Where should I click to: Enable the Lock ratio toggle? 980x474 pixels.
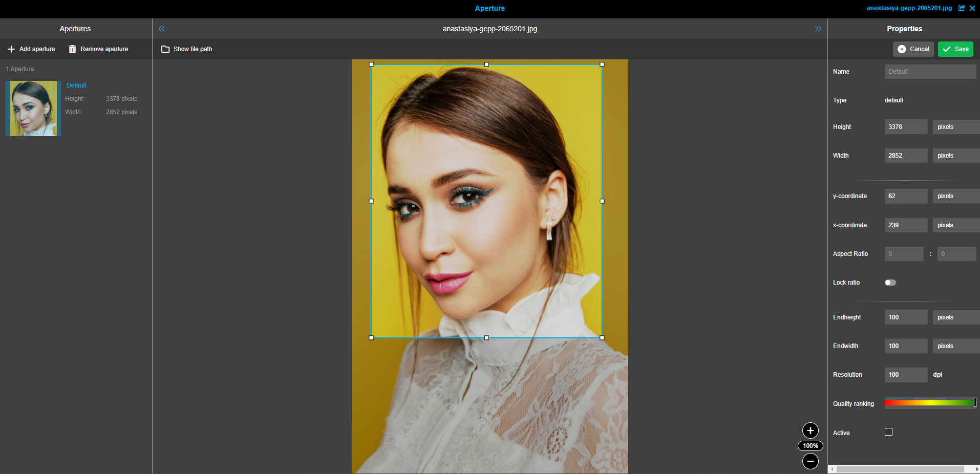click(890, 282)
